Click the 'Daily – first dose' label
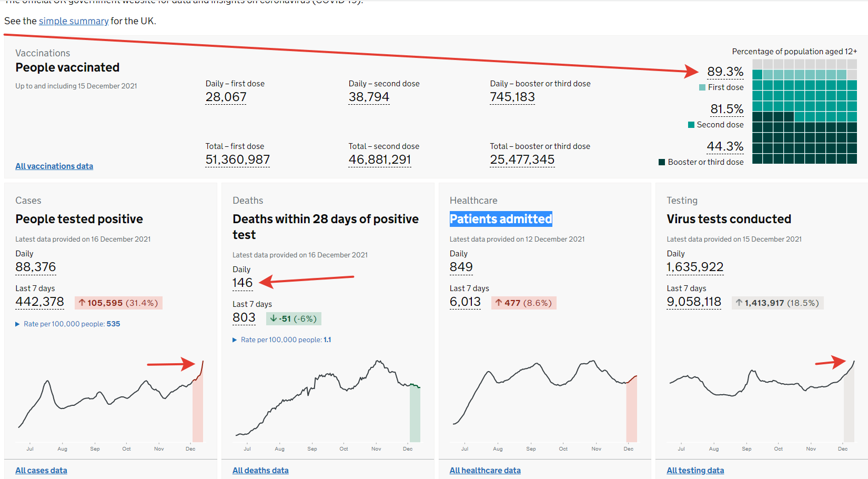The height and width of the screenshot is (479, 868). point(235,84)
